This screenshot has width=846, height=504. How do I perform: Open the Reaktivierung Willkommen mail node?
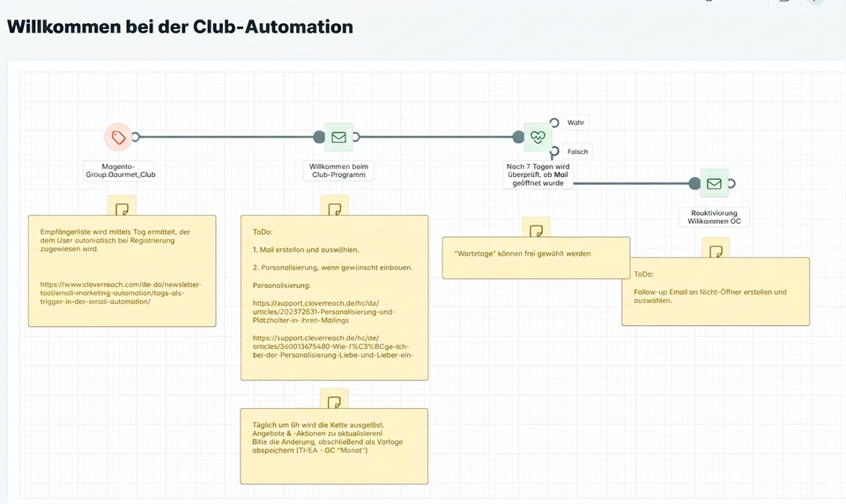pyautogui.click(x=714, y=183)
